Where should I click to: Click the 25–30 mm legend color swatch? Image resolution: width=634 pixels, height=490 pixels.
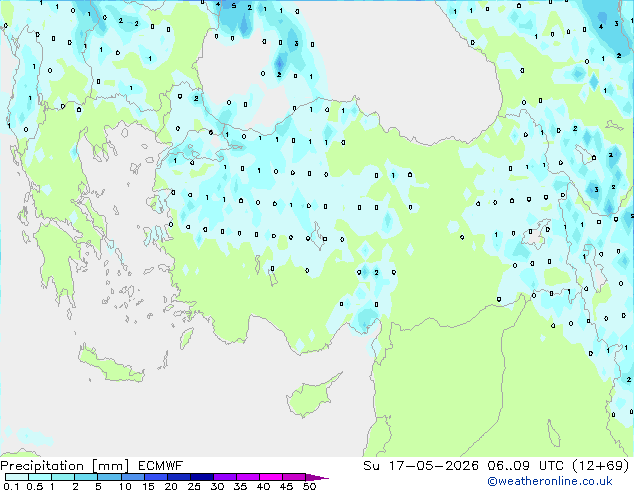click(x=202, y=477)
